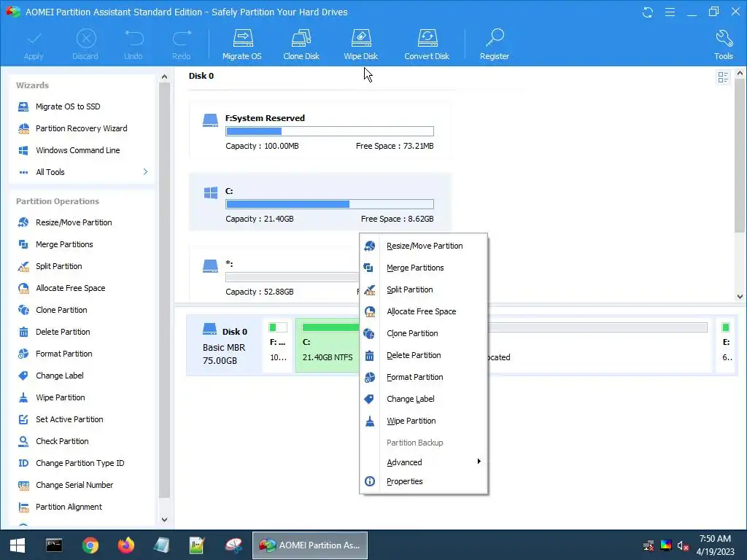Open the Partition Recovery Wizard
This screenshot has width=747, height=560.
(x=72, y=128)
